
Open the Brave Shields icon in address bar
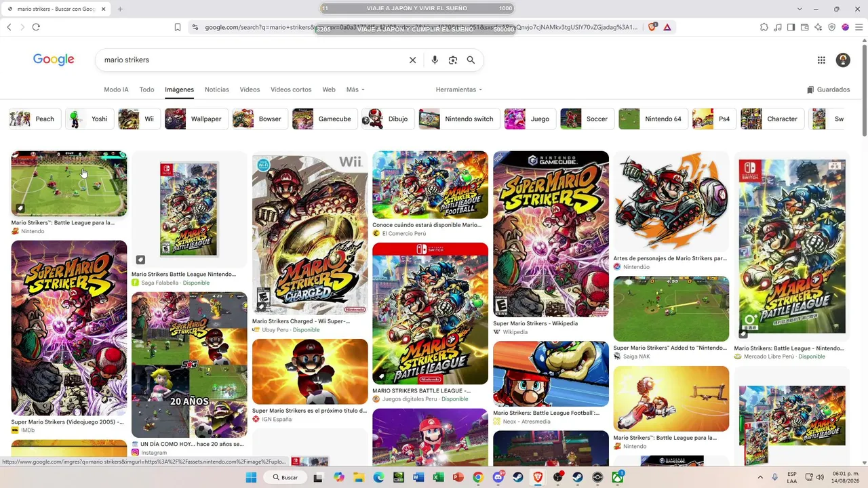(652, 27)
